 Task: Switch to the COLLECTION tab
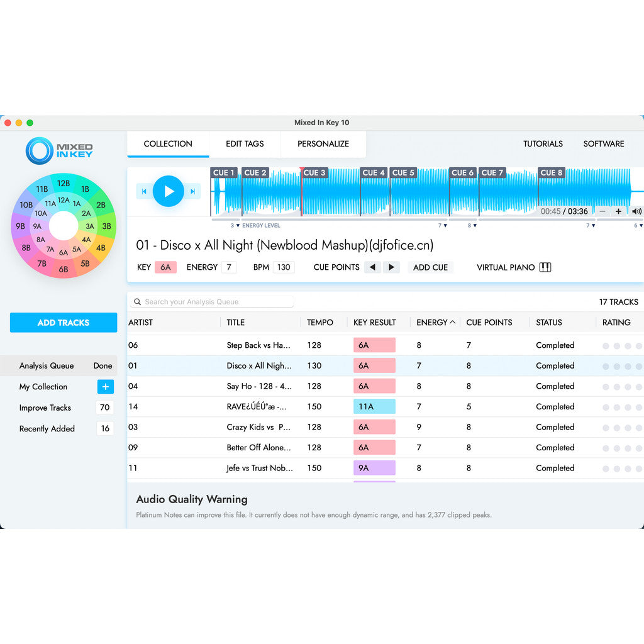168,144
